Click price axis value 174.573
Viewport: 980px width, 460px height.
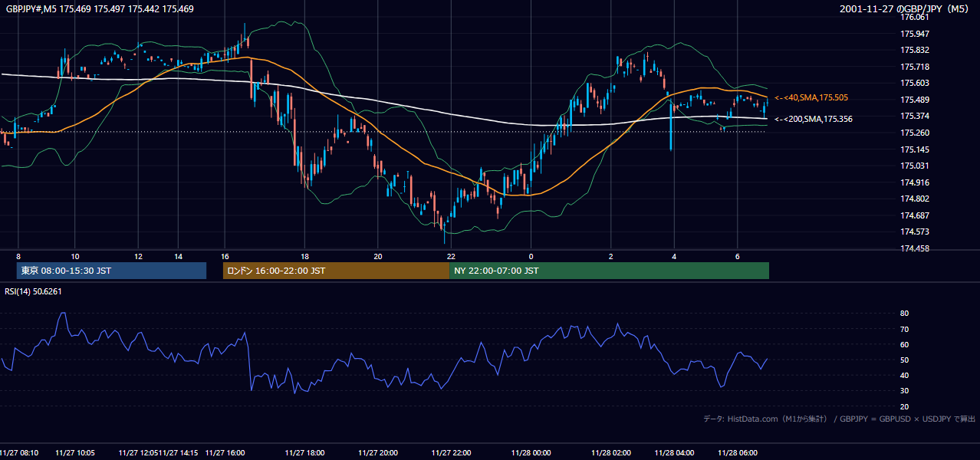pos(915,232)
